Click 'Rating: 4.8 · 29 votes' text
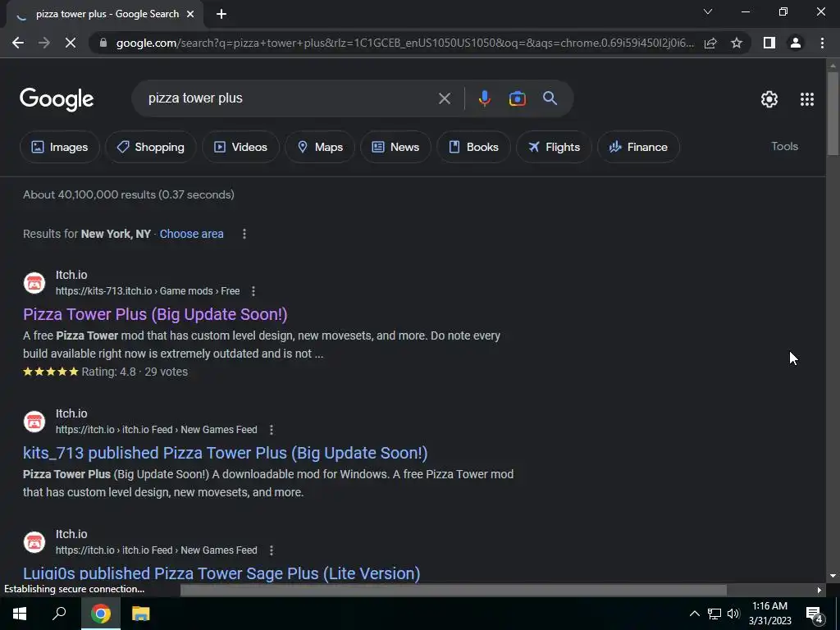The height and width of the screenshot is (630, 840). pos(135,372)
